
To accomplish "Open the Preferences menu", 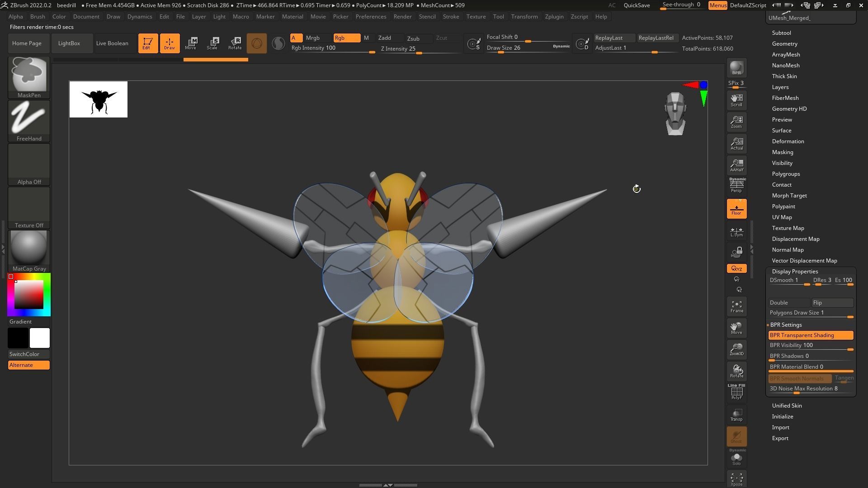I will (x=371, y=17).
